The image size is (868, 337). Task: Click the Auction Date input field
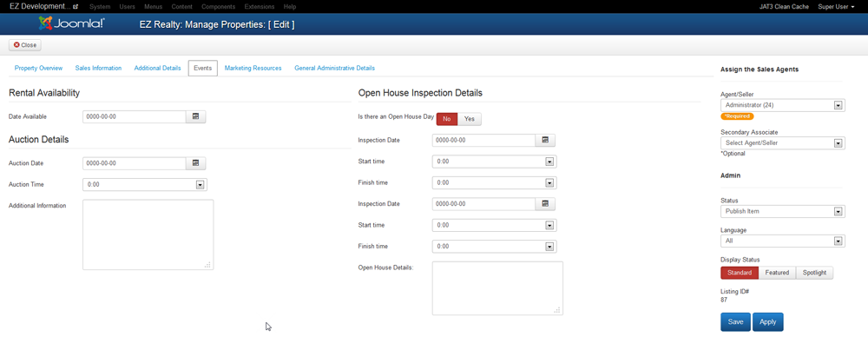[134, 163]
